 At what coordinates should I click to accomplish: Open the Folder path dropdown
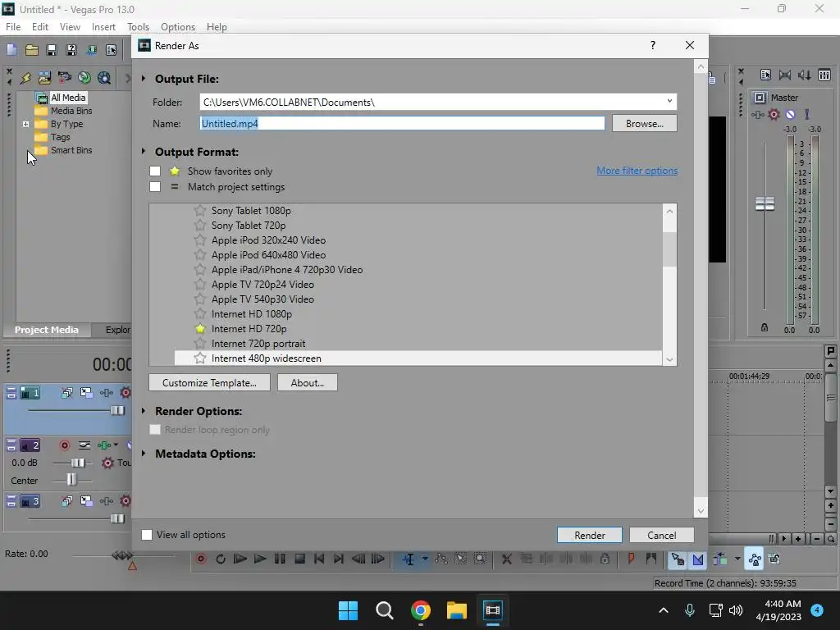coord(669,101)
